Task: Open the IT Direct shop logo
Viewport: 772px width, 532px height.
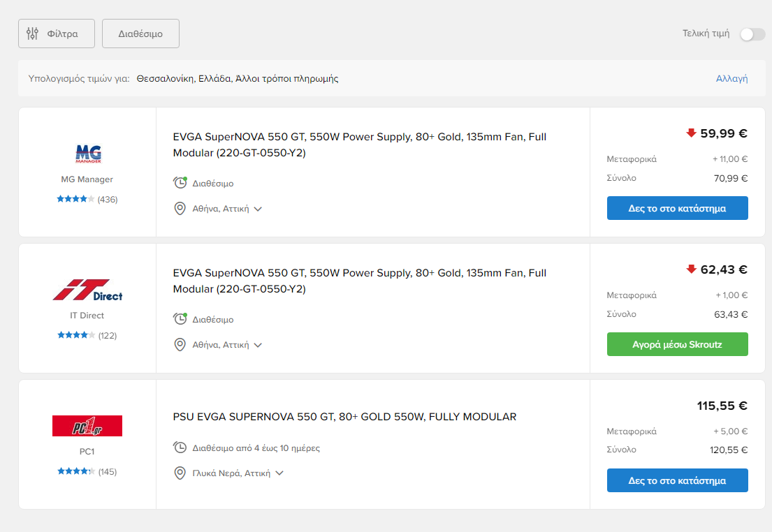Action: [x=87, y=290]
